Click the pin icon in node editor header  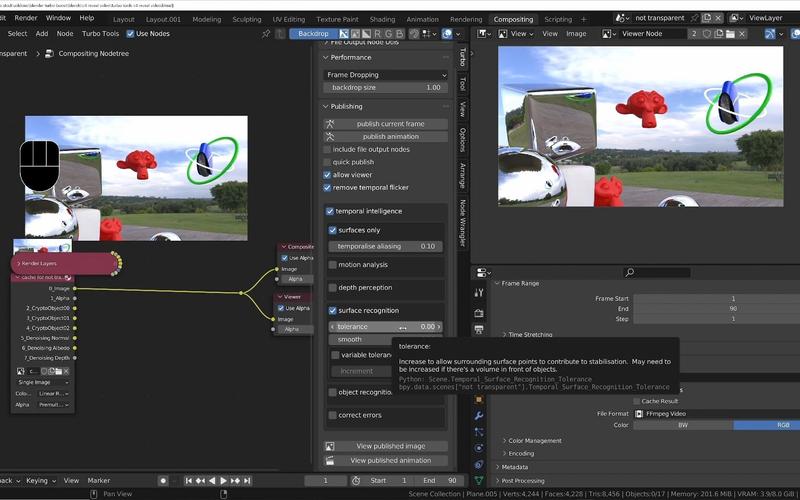click(x=266, y=34)
